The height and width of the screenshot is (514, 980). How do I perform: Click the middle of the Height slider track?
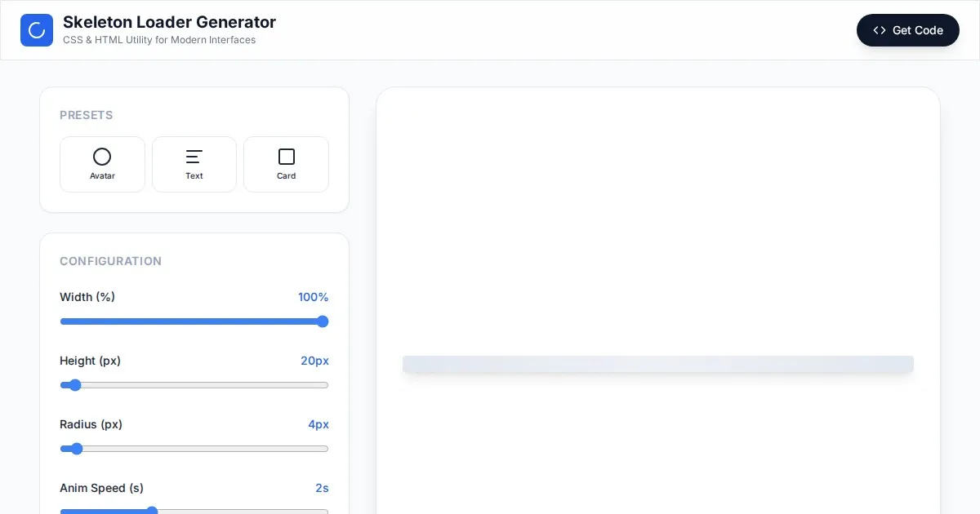click(x=194, y=385)
